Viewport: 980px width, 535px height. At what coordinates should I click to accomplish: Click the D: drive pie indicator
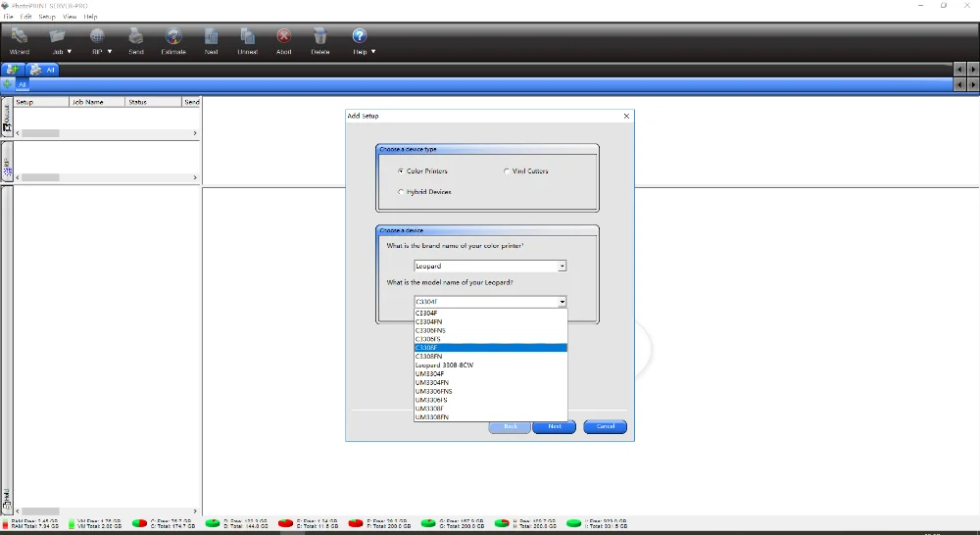[x=213, y=523]
